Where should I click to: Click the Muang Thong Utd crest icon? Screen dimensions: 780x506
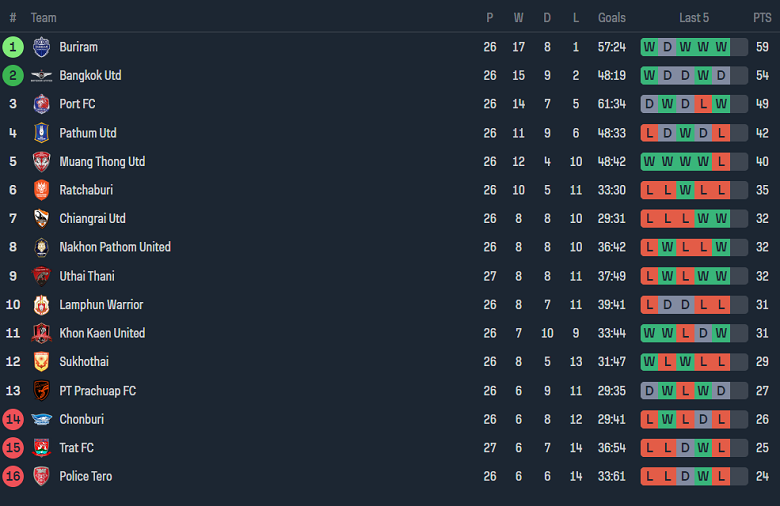click(41, 162)
